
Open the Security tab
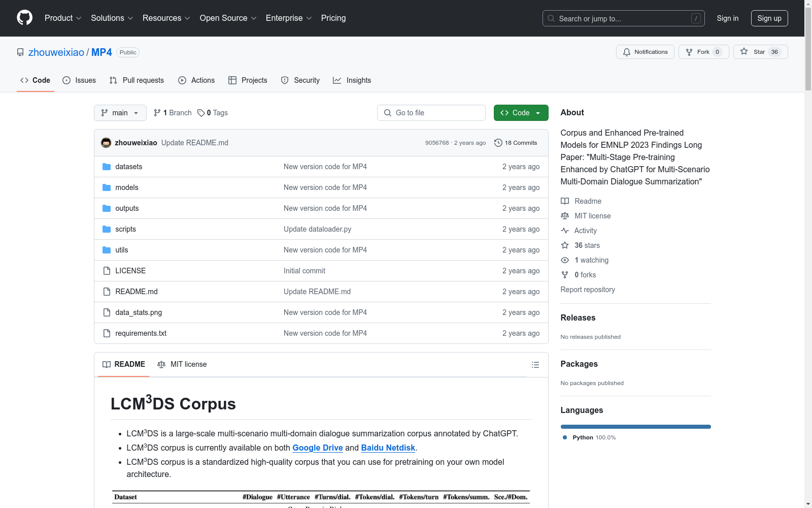coord(300,80)
